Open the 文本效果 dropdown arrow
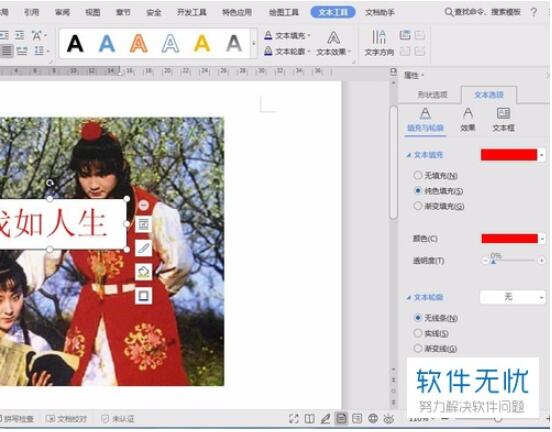Image resolution: width=552 pixels, height=432 pixels. coord(350,52)
